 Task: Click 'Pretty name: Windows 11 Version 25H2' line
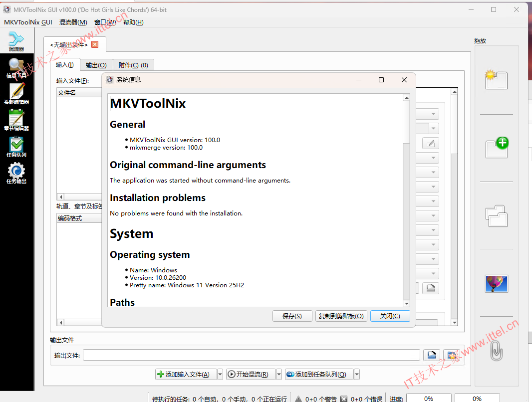187,285
